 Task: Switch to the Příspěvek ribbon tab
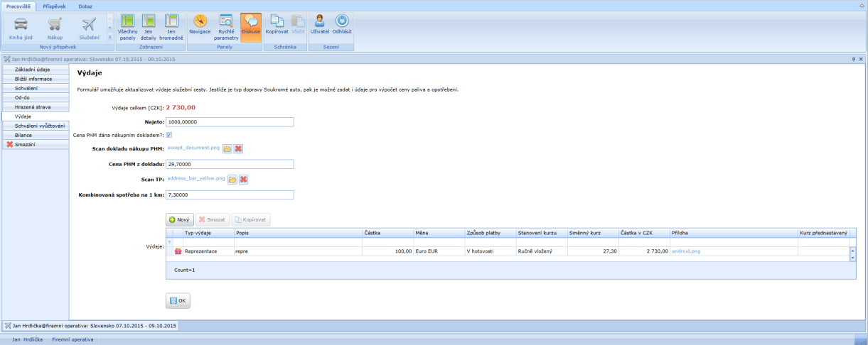[x=55, y=6]
